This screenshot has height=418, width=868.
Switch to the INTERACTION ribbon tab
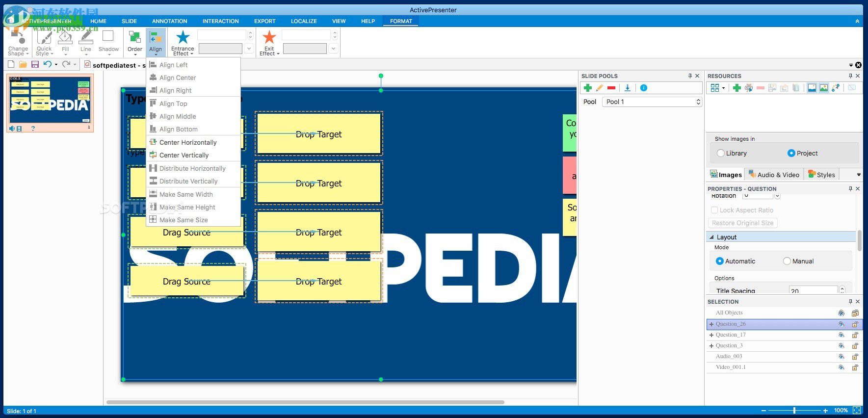[221, 21]
